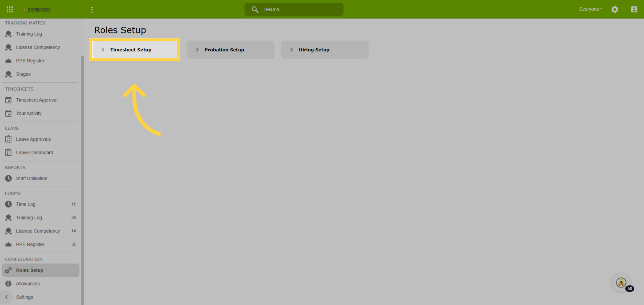
Task: Click the PPE Register hard hat icon under Forms
Action: tap(8, 244)
